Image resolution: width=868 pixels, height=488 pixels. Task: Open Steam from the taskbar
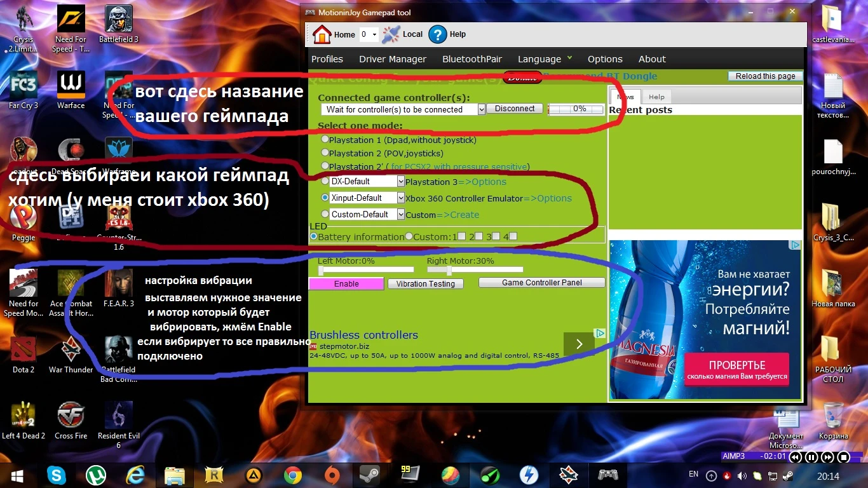(370, 475)
